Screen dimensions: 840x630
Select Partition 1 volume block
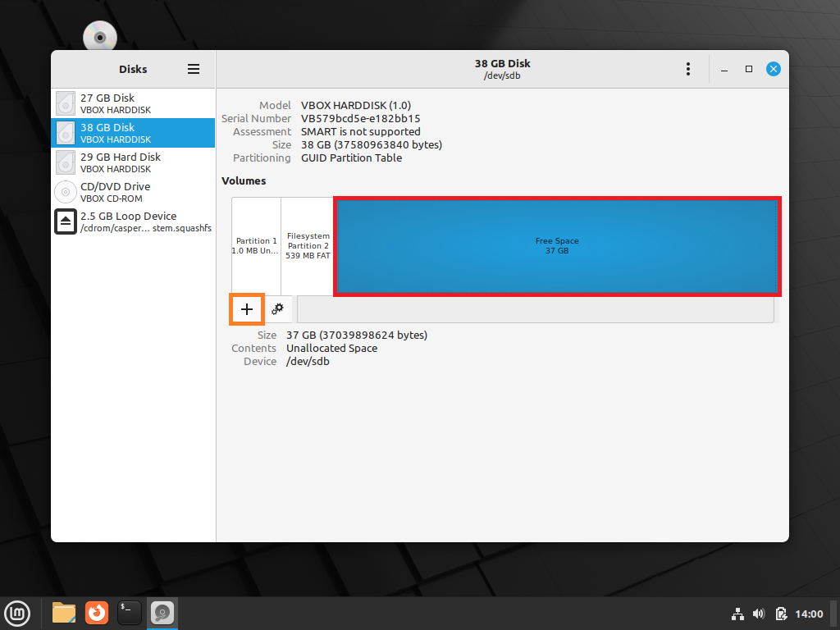pyautogui.click(x=256, y=246)
